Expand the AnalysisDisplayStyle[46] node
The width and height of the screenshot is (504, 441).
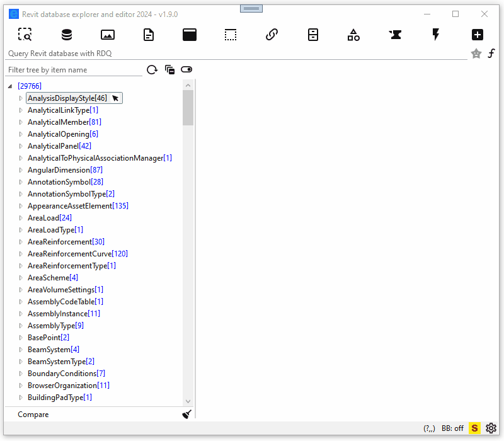pos(21,98)
